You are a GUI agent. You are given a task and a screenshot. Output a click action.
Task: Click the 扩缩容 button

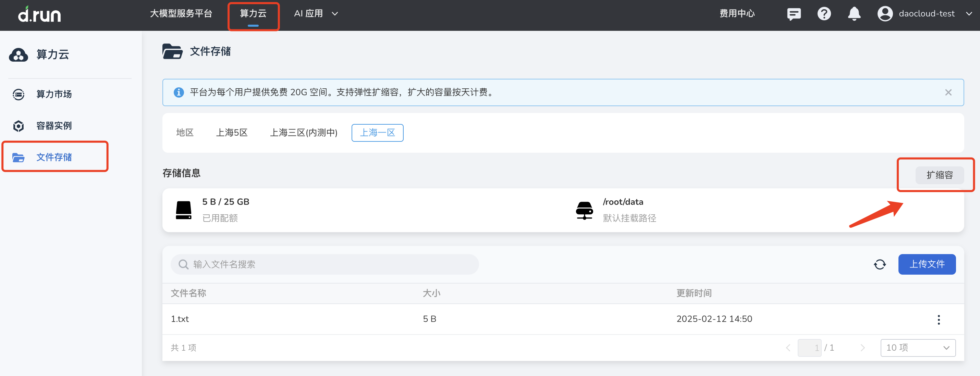[x=939, y=175]
